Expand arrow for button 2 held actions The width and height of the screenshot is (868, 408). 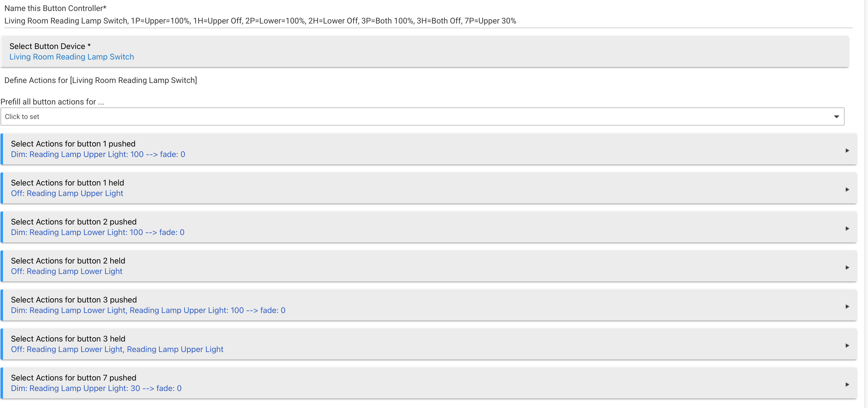click(x=847, y=267)
